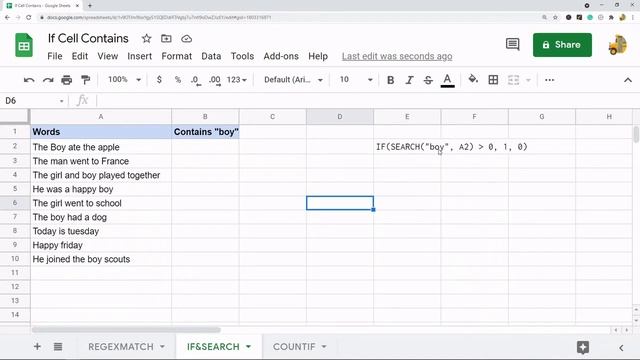This screenshot has width=640, height=360.
Task: Click the Add sheet plus button
Action: click(x=37, y=347)
